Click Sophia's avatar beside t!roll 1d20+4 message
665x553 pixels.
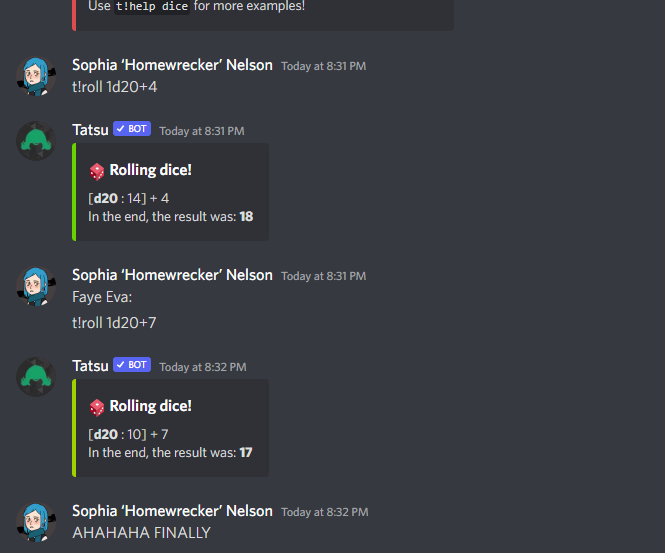(x=36, y=77)
